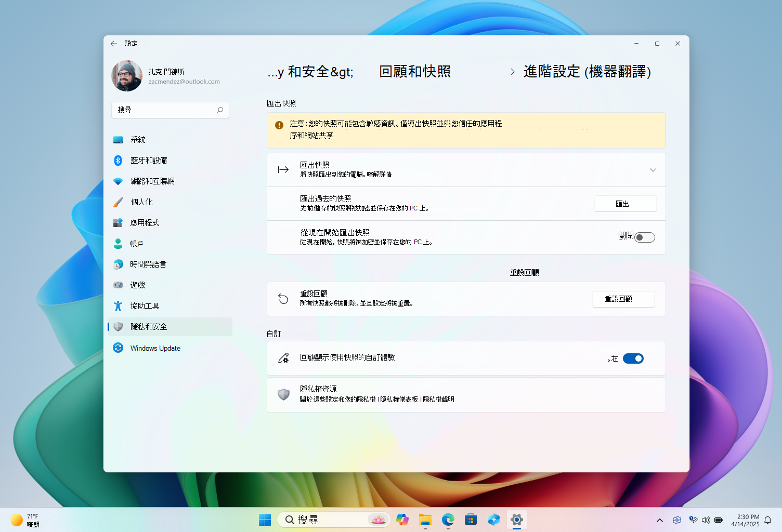Click the 時間與語言 clock globe icon
The image size is (782, 532).
click(x=118, y=264)
